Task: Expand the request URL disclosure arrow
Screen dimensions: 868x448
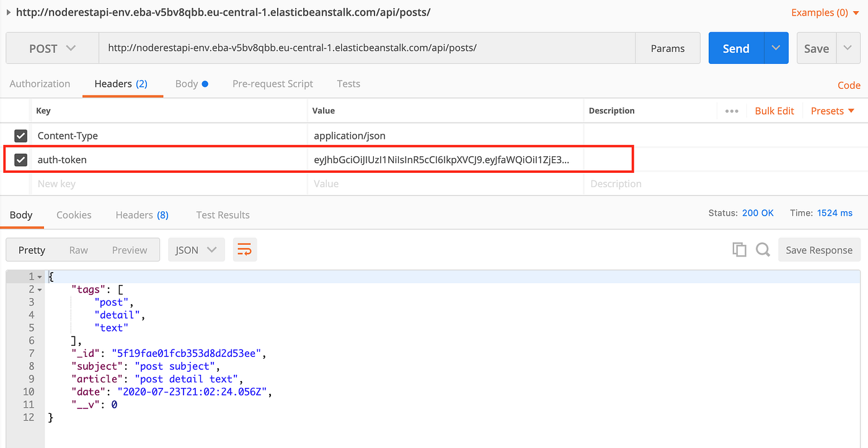Action: [x=7, y=12]
